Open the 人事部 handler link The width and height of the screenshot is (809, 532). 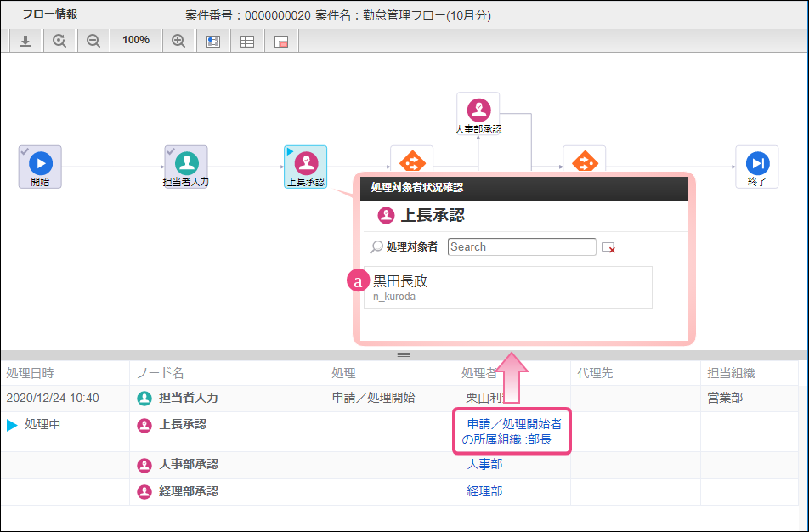(484, 464)
